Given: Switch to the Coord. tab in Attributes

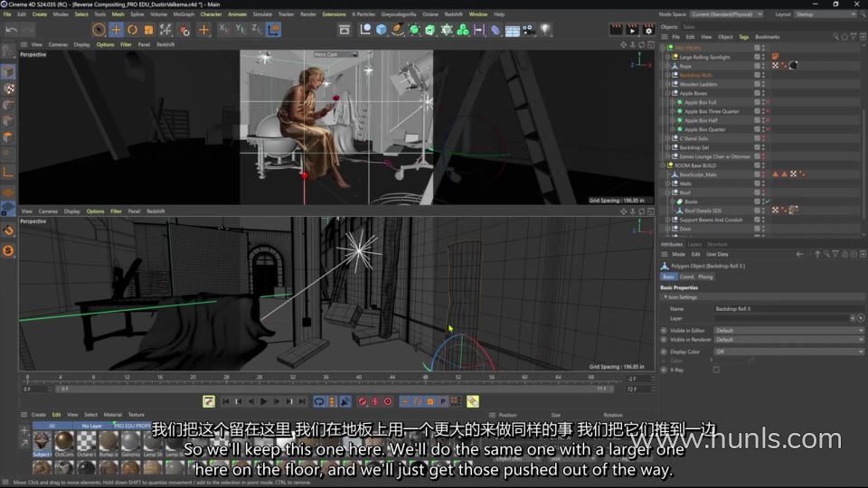Looking at the screenshot, I should click(687, 277).
